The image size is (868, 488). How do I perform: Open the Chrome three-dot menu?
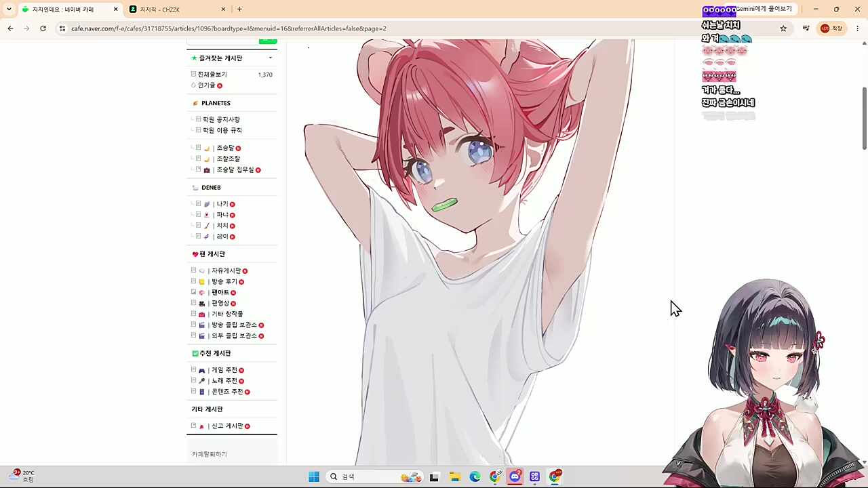(x=858, y=28)
